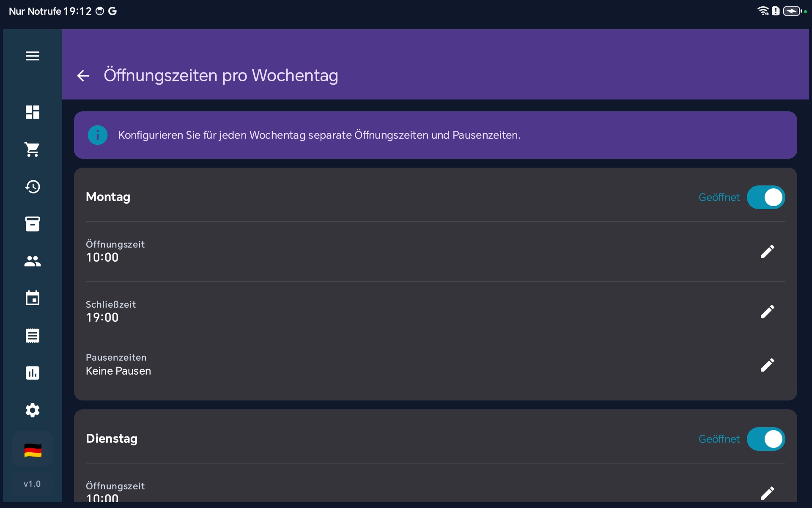Open the statistics bar chart icon
Screen dimensions: 812x508
pyautogui.click(x=33, y=373)
